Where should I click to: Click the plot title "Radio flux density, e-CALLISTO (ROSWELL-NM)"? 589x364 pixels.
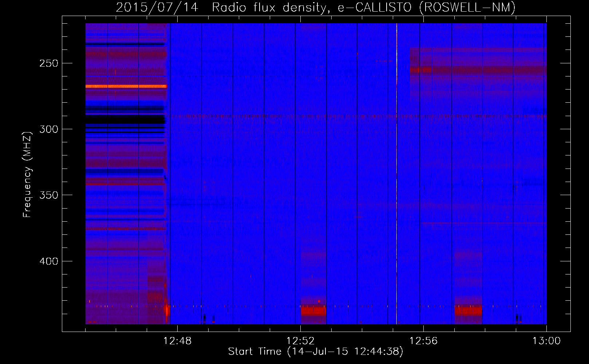pos(363,8)
